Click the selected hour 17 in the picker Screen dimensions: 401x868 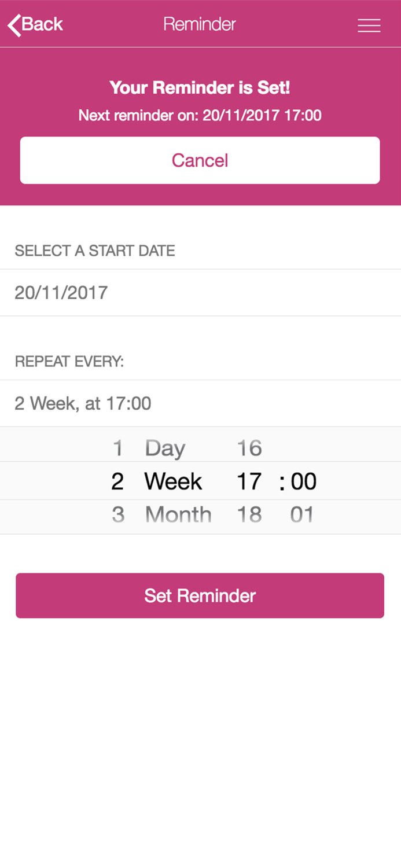[x=249, y=481]
